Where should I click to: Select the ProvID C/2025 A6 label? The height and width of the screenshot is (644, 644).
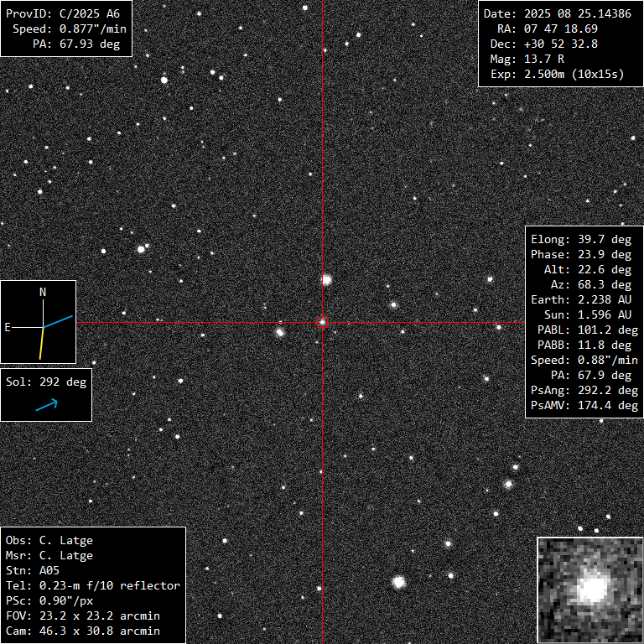tap(68, 14)
